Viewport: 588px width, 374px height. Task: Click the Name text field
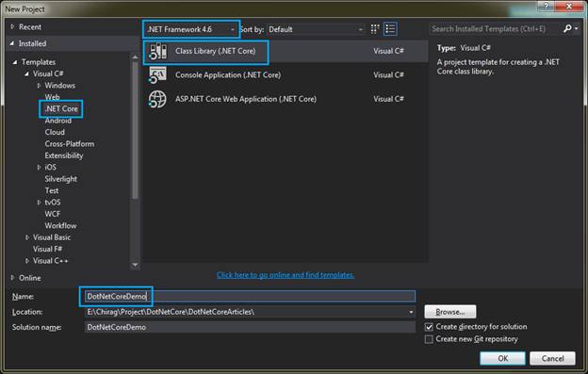[250, 297]
